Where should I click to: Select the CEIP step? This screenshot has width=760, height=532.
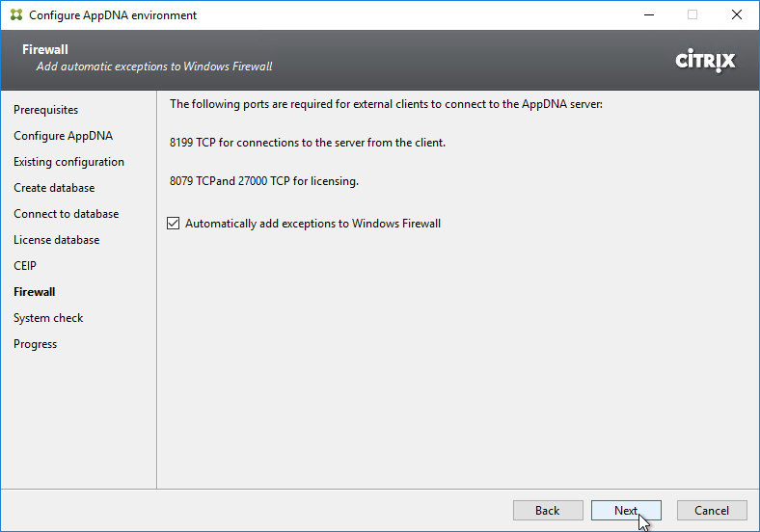click(x=25, y=266)
